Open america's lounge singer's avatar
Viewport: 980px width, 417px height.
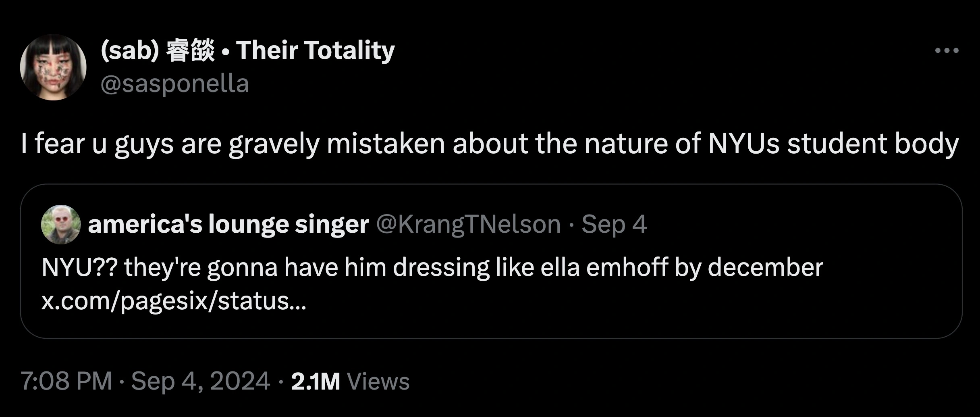click(61, 225)
